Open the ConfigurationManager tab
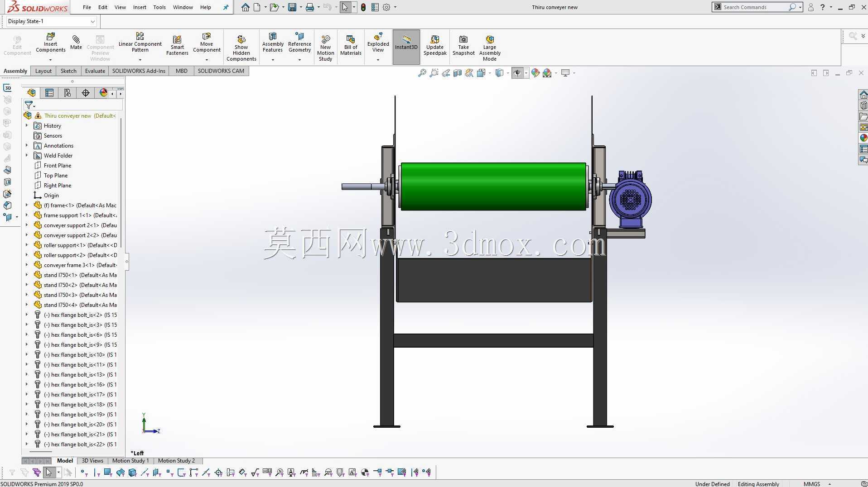The height and width of the screenshot is (487, 868). (68, 93)
